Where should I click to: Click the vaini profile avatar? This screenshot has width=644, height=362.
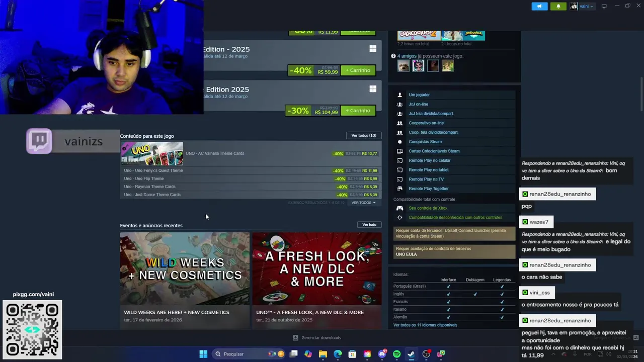(574, 7)
